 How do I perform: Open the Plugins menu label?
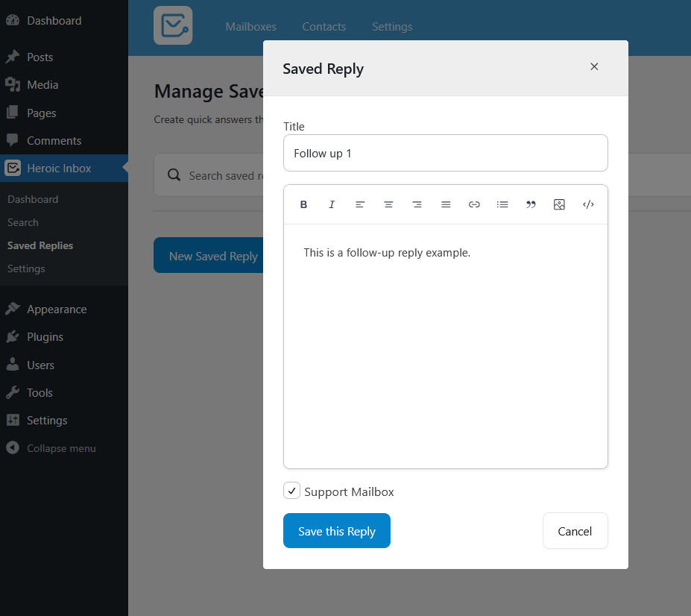[x=45, y=337]
